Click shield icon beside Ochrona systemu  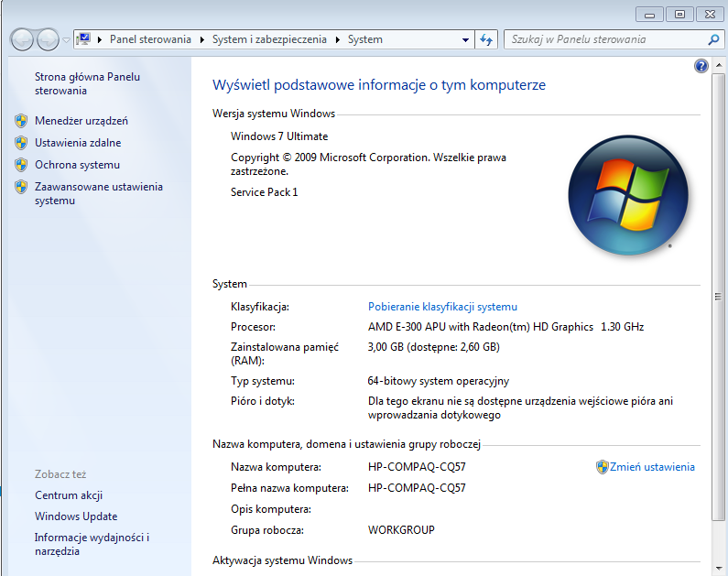tap(21, 165)
